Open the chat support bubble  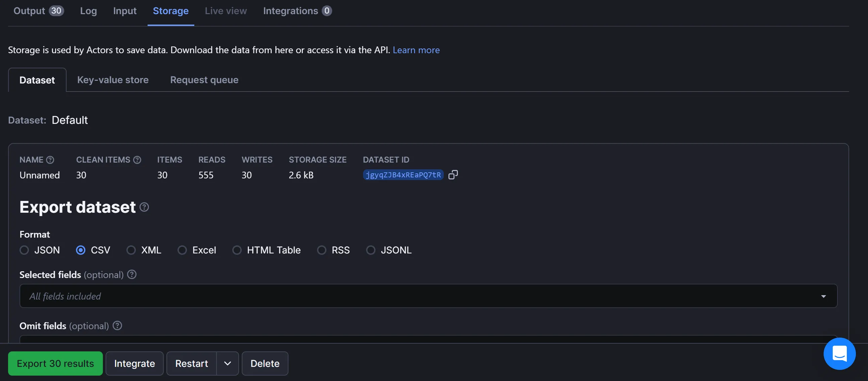[x=839, y=353]
